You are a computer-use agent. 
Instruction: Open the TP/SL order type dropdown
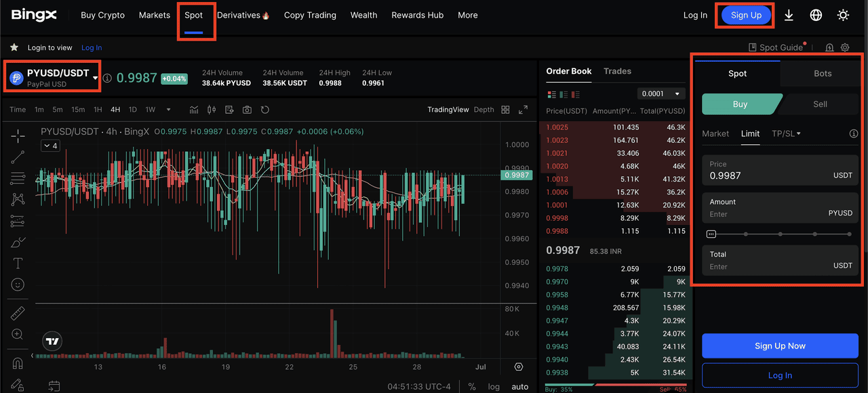click(x=786, y=133)
